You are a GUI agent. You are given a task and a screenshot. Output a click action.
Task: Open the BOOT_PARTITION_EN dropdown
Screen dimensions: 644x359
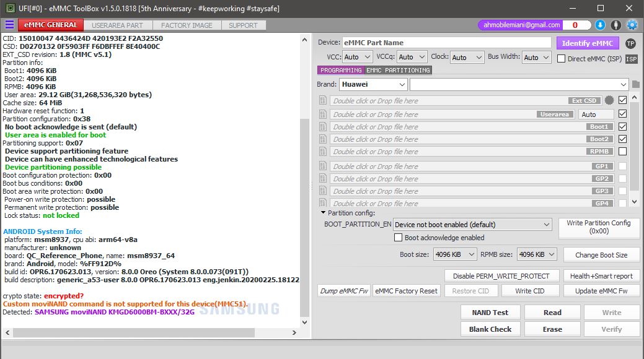coord(472,225)
